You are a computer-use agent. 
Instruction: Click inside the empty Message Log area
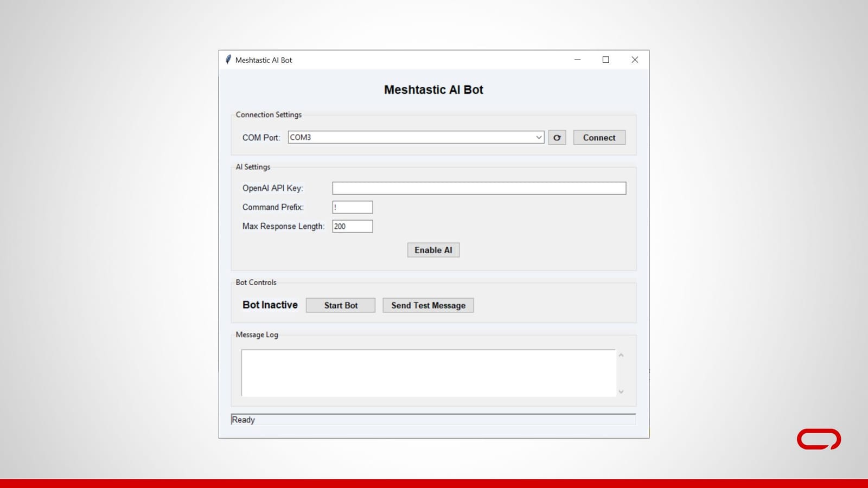(429, 373)
